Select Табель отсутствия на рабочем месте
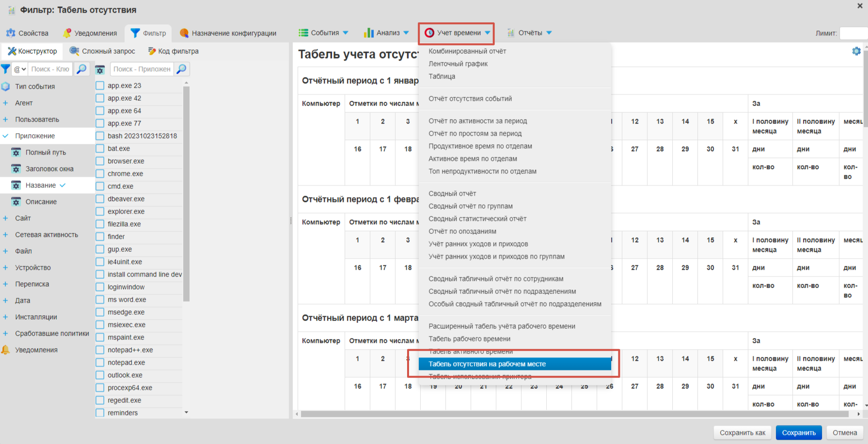868x444 pixels. pos(487,364)
